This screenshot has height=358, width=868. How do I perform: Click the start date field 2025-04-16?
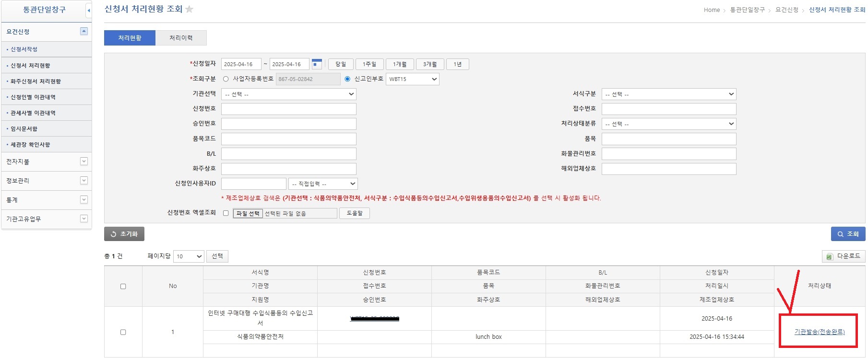(241, 64)
